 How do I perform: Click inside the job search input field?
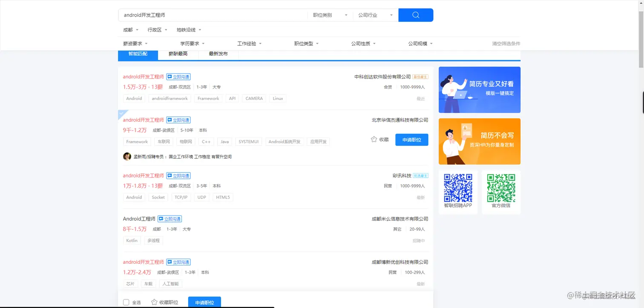click(x=213, y=15)
